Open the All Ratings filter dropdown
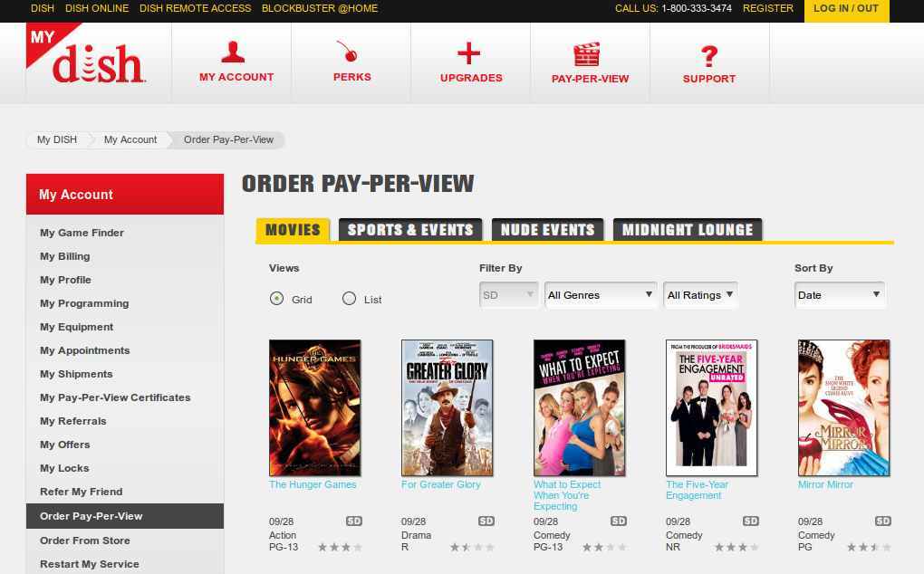The image size is (924, 574). click(700, 295)
